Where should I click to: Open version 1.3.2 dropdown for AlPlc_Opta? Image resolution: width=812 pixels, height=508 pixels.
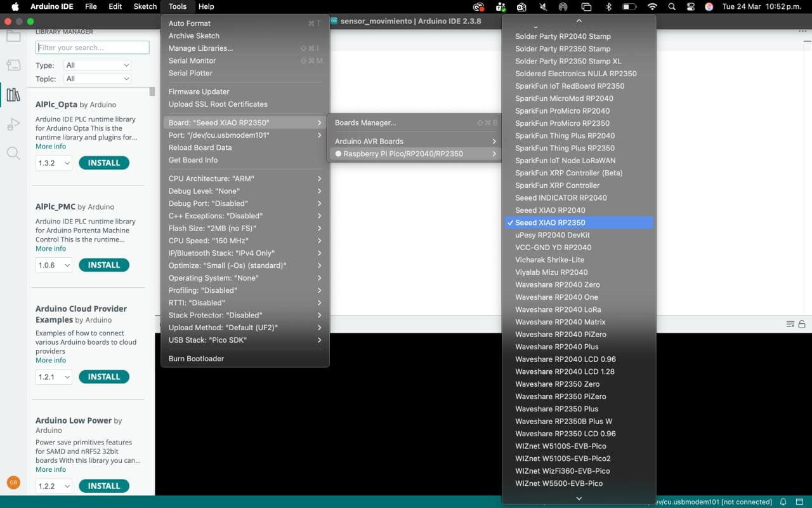(x=54, y=163)
